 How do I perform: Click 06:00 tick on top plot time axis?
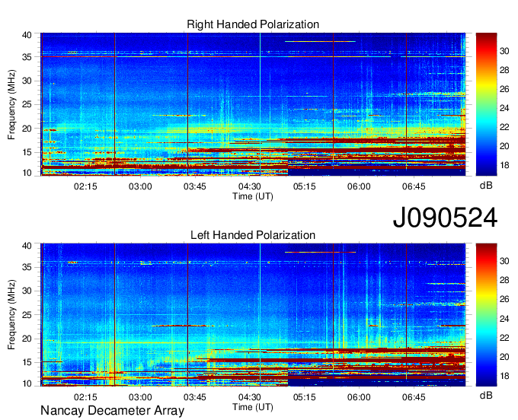pos(359,186)
